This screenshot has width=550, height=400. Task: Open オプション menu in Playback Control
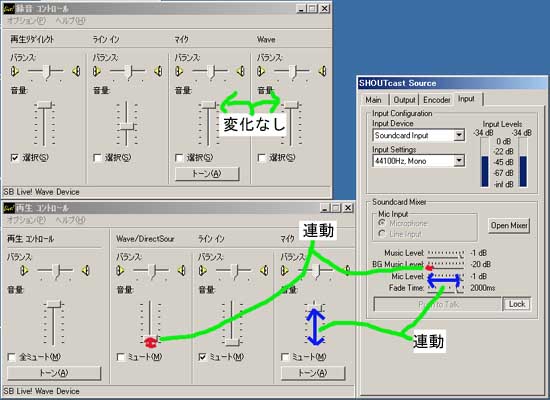pyautogui.click(x=26, y=220)
